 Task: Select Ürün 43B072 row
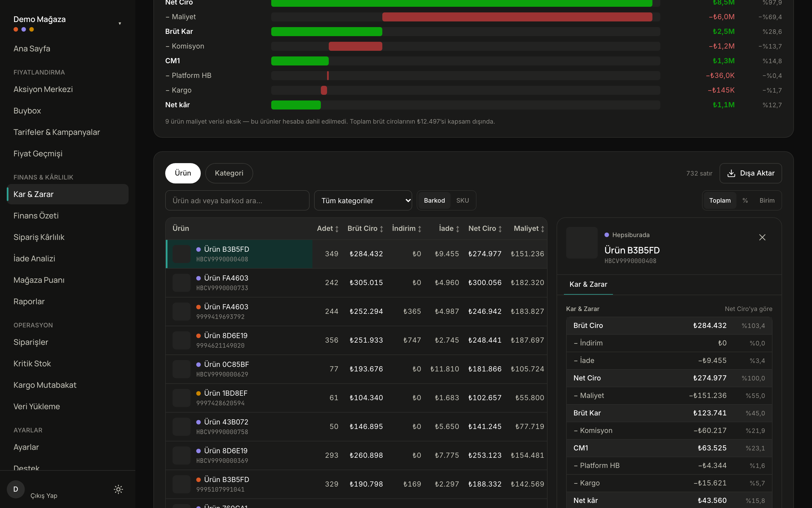(x=356, y=427)
